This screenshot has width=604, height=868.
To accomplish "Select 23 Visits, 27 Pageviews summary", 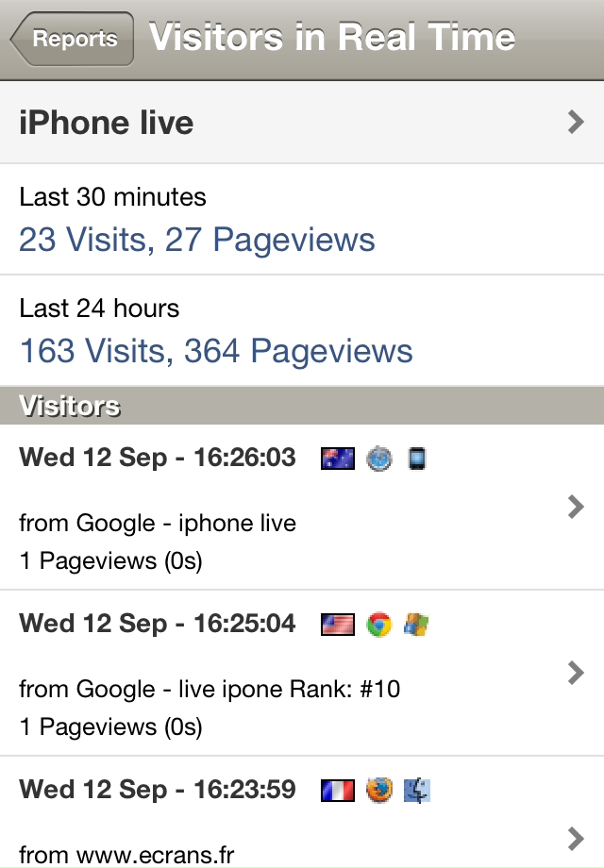I will click(x=197, y=241).
